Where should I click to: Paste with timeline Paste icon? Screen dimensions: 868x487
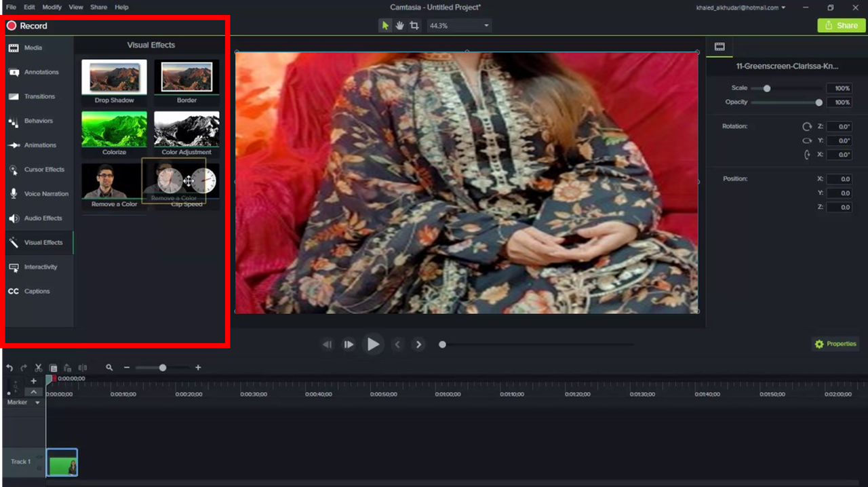tap(68, 368)
